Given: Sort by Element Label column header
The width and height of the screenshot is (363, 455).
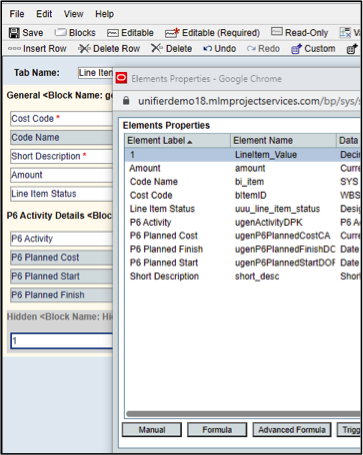Looking at the screenshot, I should tap(178, 141).
